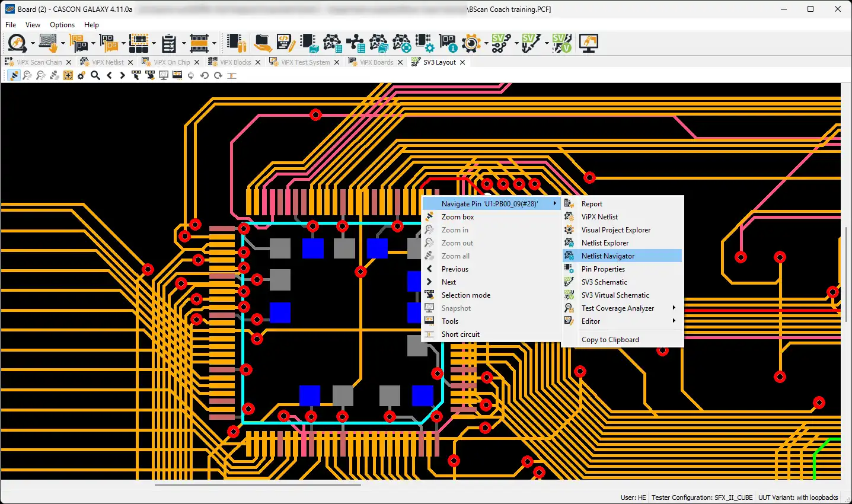This screenshot has height=504, width=852.
Task: Expand dropdown next to magnifier rocket icon
Action: coord(32,43)
